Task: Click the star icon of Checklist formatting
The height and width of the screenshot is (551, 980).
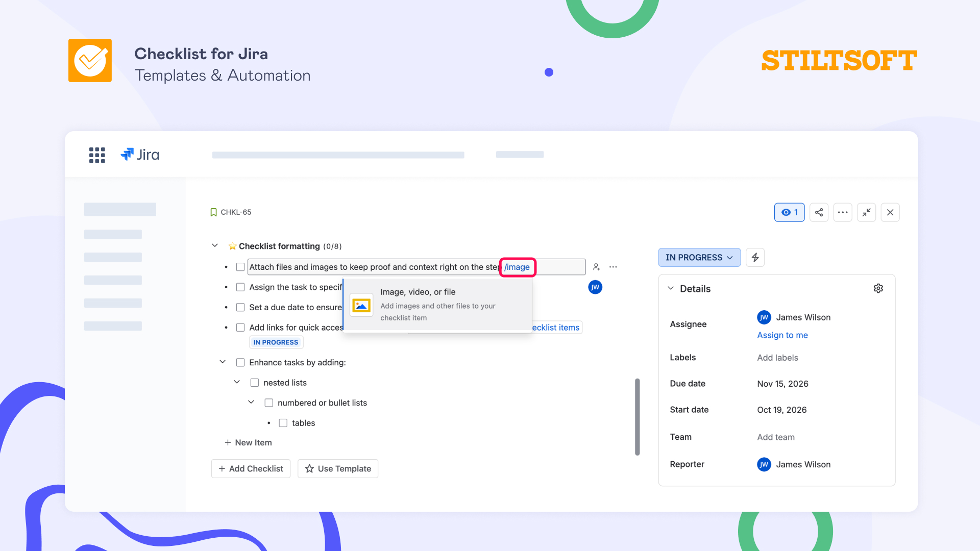Action: pyautogui.click(x=232, y=246)
